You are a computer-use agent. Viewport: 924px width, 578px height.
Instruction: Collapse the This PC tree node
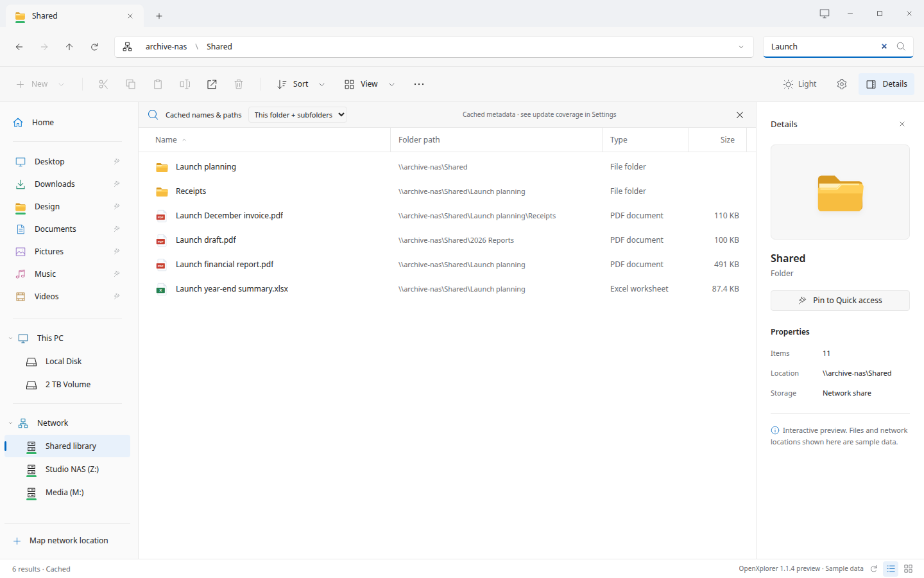pyautogui.click(x=10, y=338)
